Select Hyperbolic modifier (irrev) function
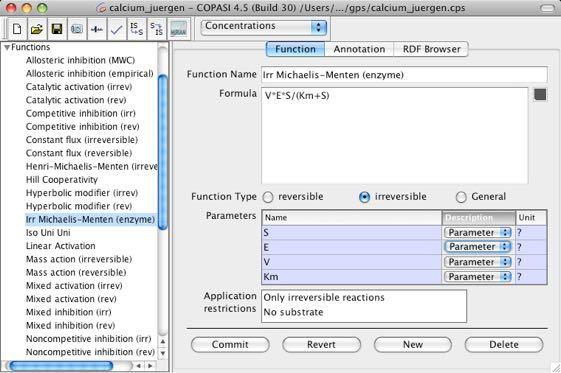561x373 pixels. 82,193
